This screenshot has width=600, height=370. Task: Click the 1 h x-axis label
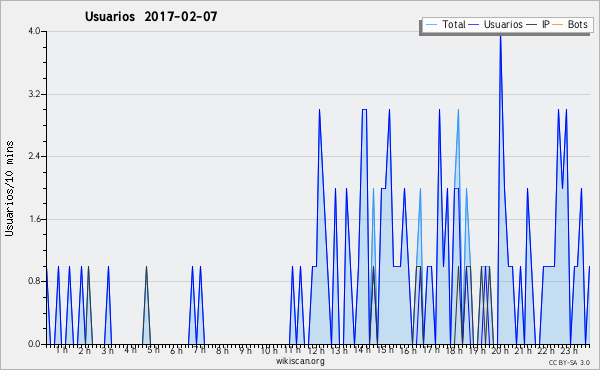(x=62, y=350)
